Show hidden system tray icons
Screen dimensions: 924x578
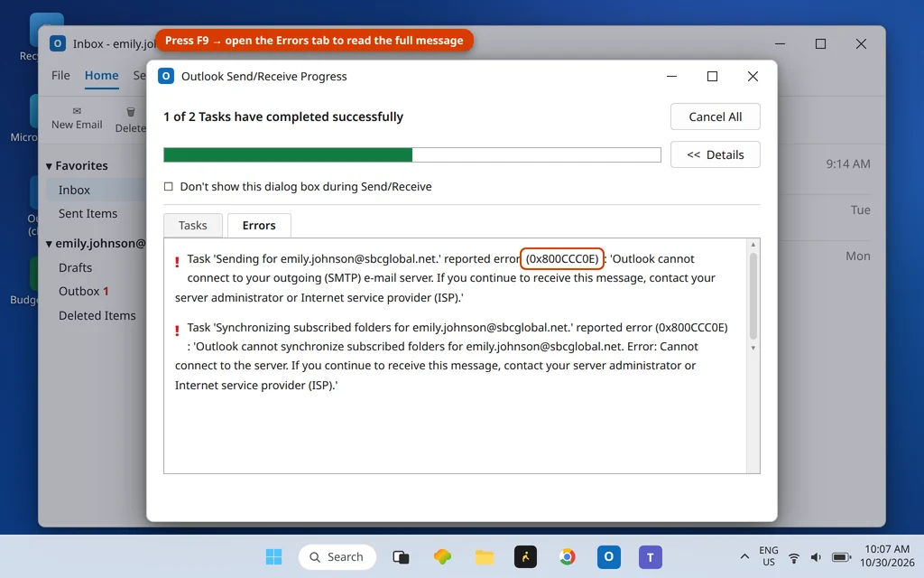point(744,556)
